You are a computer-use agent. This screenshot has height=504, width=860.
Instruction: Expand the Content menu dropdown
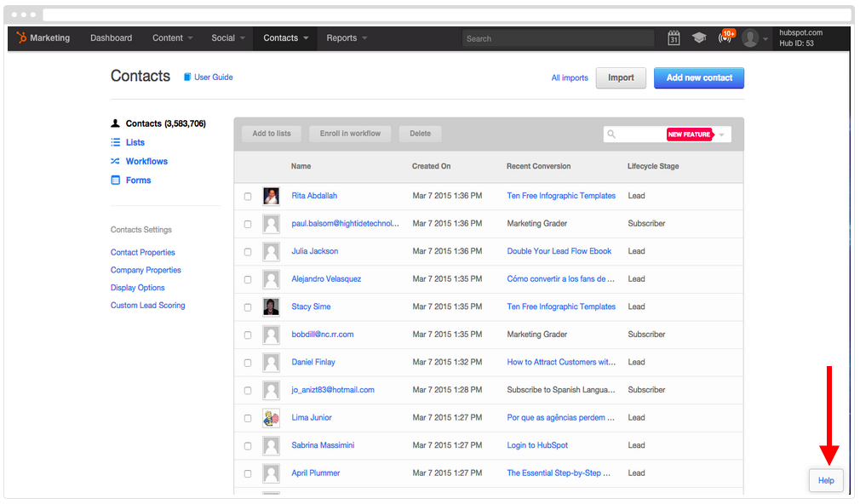click(172, 38)
